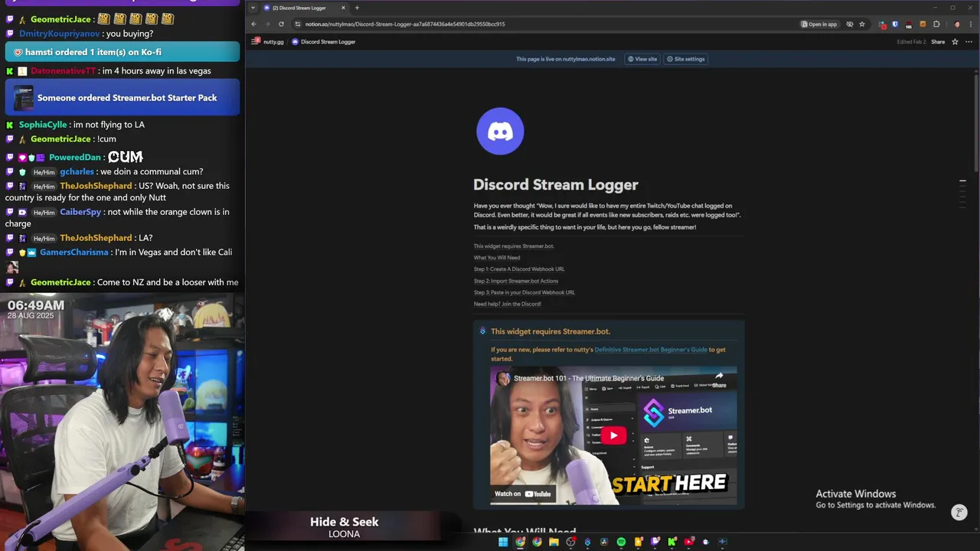This screenshot has height=551, width=980.
Task: Open the Chrome profile avatar
Action: [x=957, y=24]
